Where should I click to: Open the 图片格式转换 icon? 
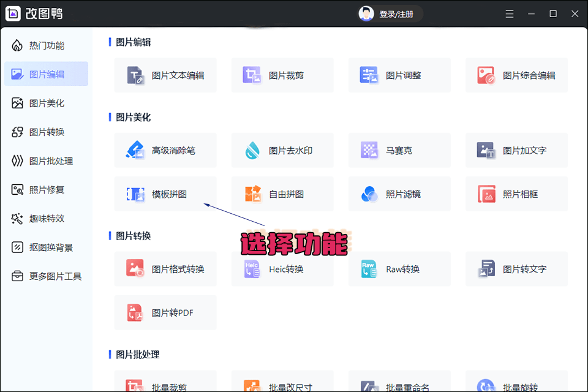(135, 269)
